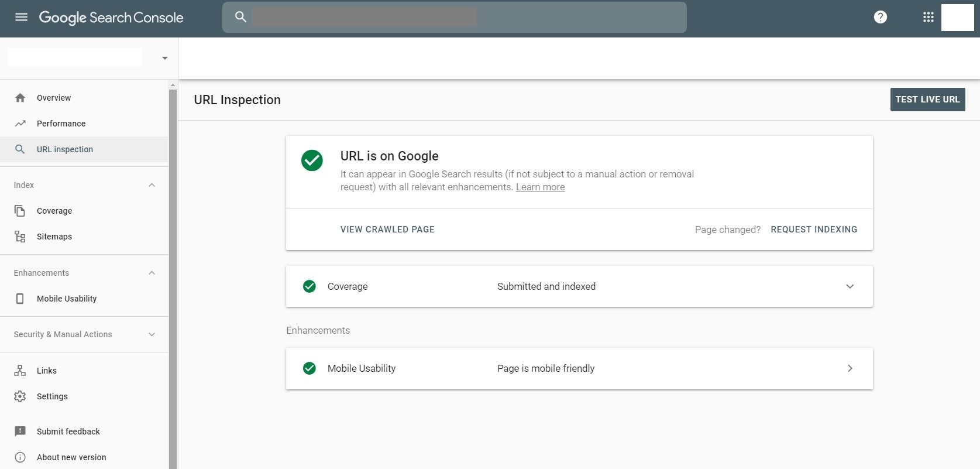
Task: Click the About new version info icon
Action: click(20, 457)
